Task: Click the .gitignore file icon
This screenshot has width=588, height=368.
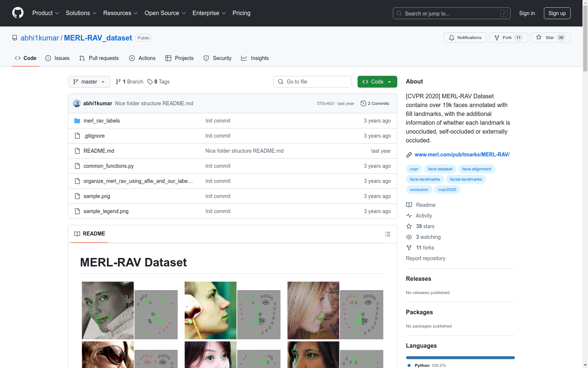Action: 77,136
